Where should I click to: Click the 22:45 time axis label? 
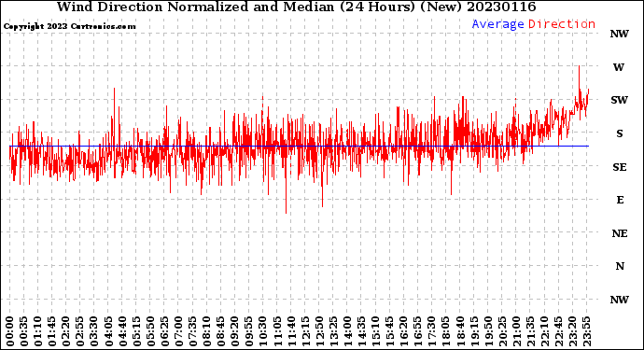(x=558, y=332)
